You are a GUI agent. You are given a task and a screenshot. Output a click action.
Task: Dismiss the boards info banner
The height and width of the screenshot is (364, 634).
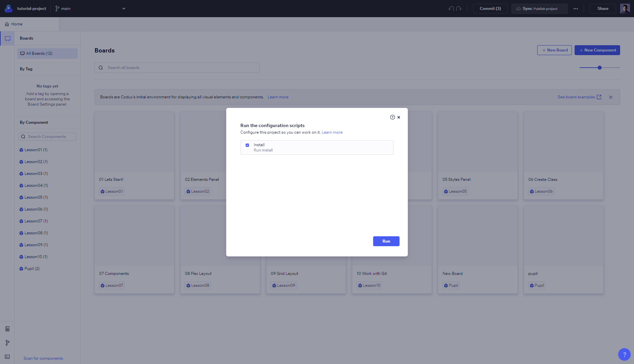(611, 97)
